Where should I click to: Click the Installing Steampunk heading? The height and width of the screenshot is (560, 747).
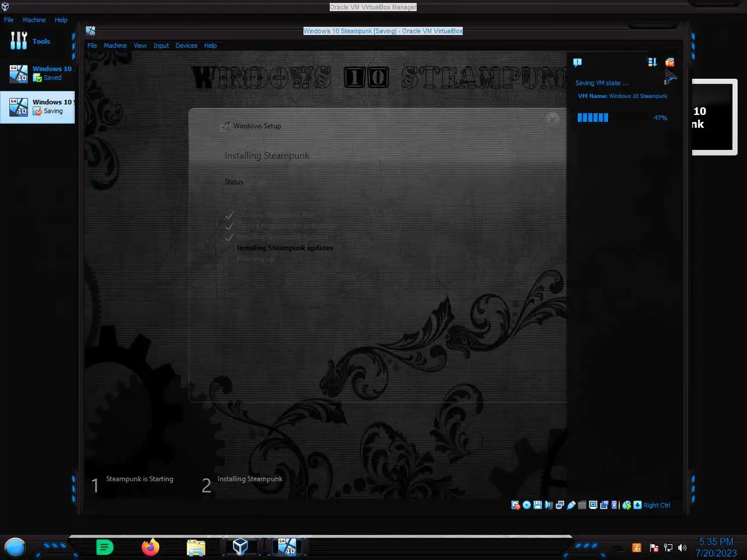click(x=267, y=156)
